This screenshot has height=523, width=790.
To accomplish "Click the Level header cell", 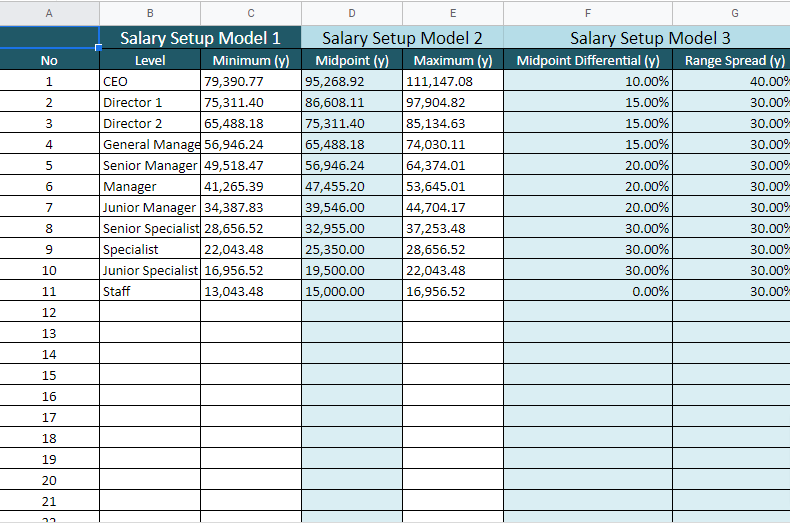I will (x=150, y=60).
